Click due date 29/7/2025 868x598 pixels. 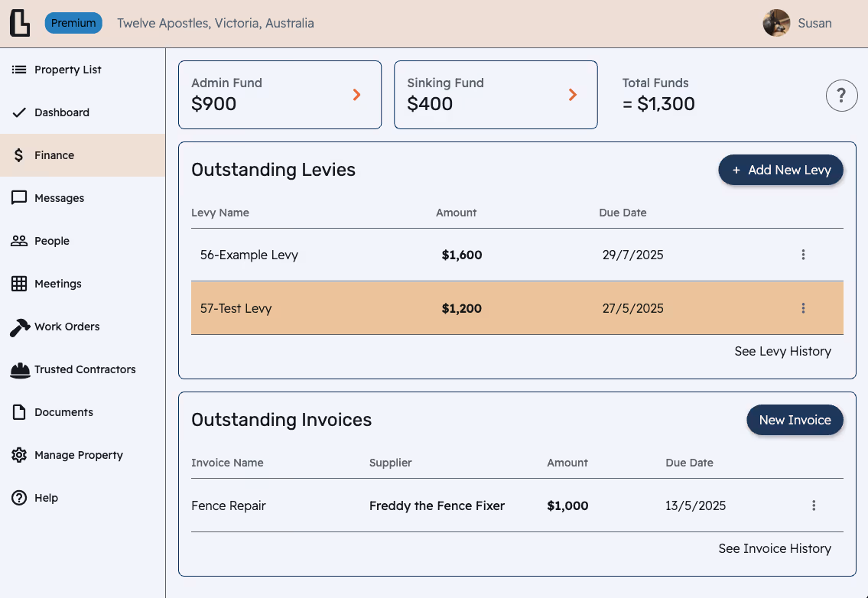click(632, 255)
